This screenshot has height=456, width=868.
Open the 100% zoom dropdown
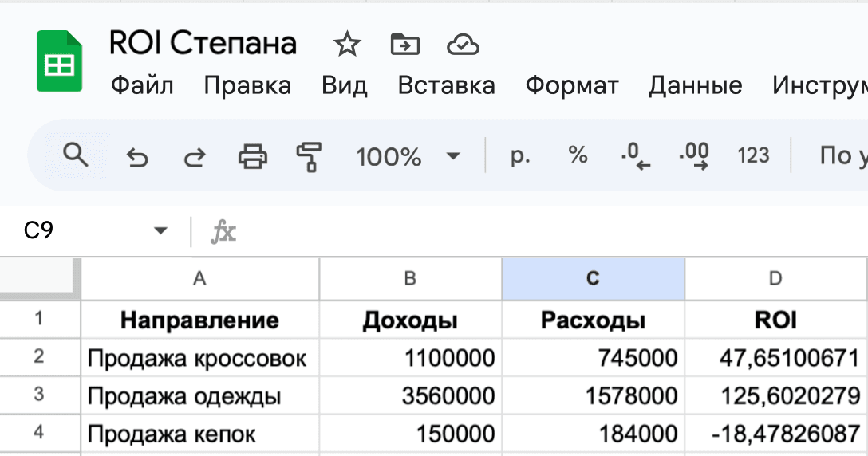point(408,156)
